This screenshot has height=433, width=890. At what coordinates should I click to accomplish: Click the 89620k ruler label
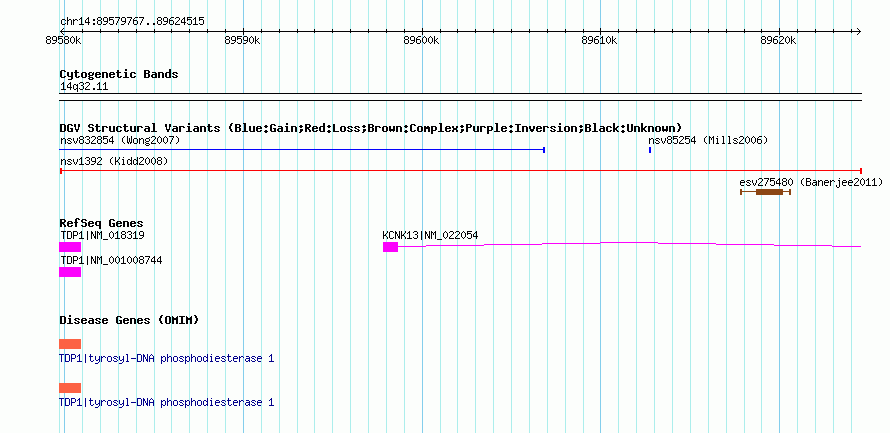point(779,41)
